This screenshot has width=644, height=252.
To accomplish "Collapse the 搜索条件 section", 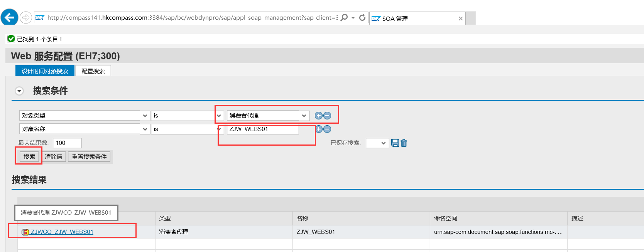I will click(19, 91).
